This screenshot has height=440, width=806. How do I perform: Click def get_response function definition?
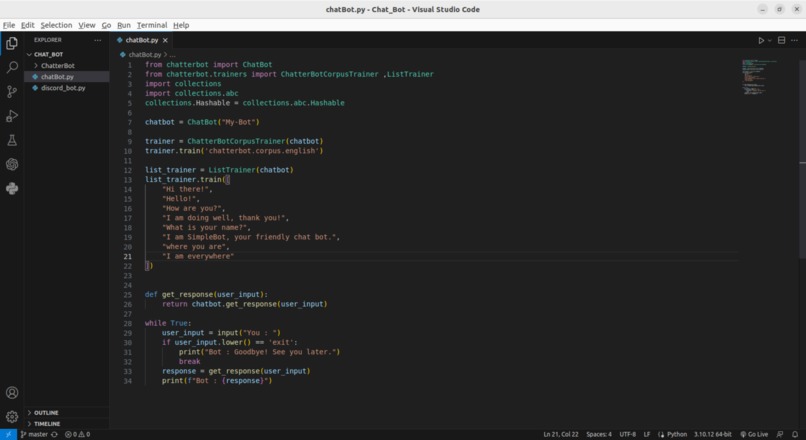[206, 295]
